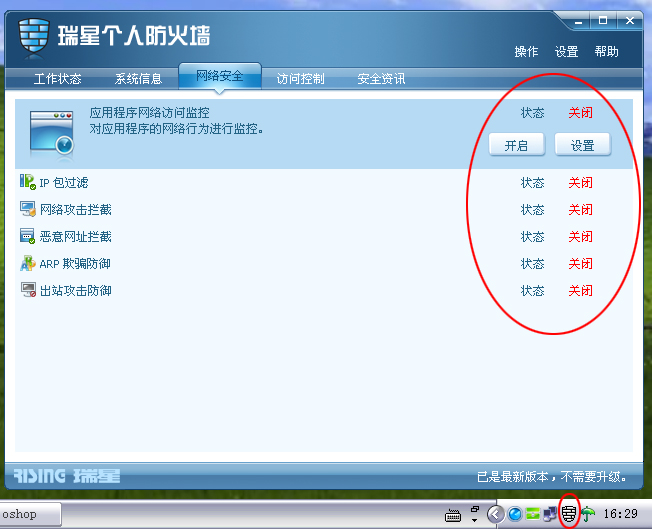
Task: Click the RISING 瑞星 footer logo
Action: [67, 476]
